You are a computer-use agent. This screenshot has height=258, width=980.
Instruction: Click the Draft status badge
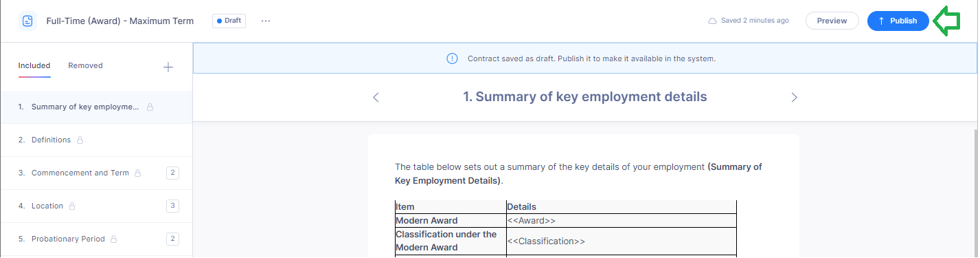click(x=229, y=21)
